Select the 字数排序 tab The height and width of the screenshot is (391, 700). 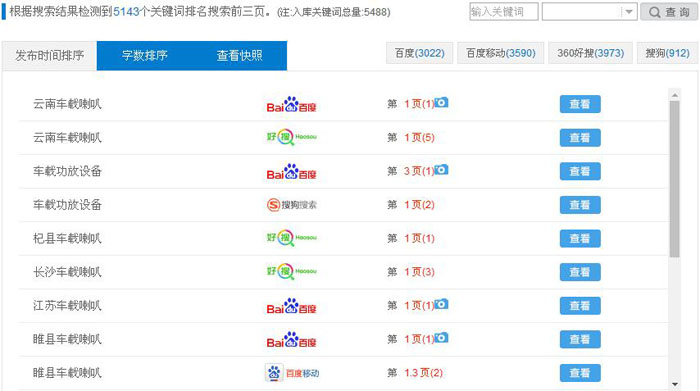pos(145,55)
